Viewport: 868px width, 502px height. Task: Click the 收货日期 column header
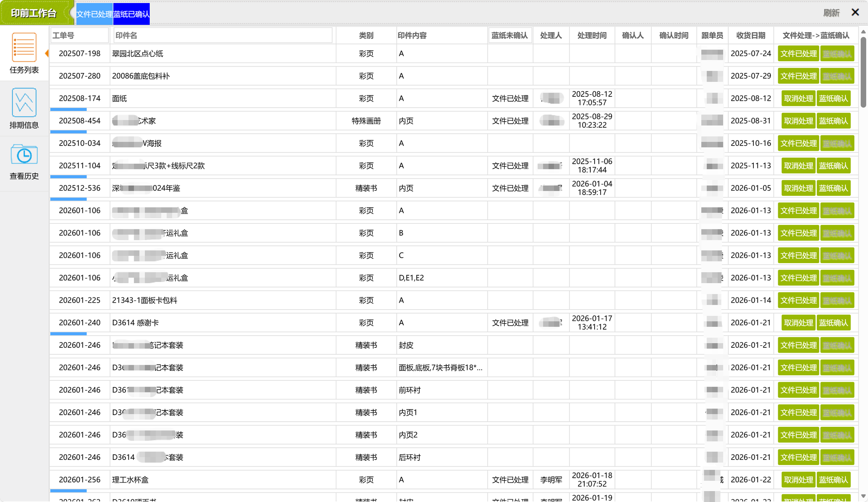point(750,36)
